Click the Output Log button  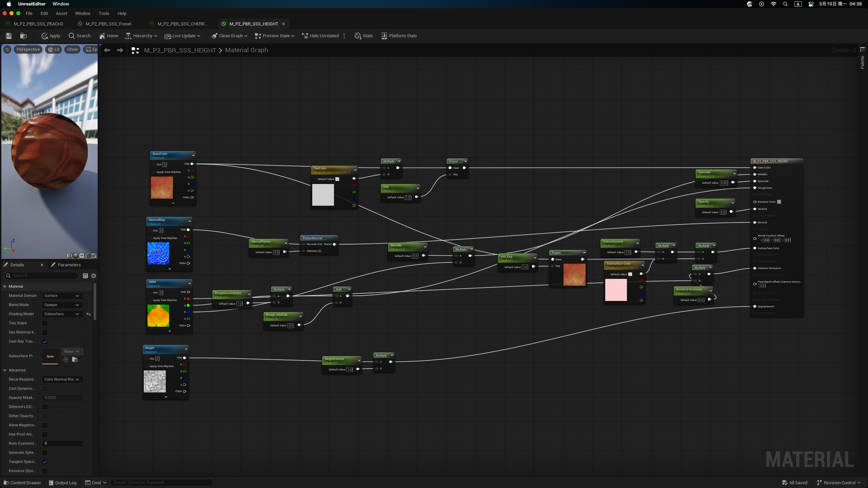tap(63, 483)
